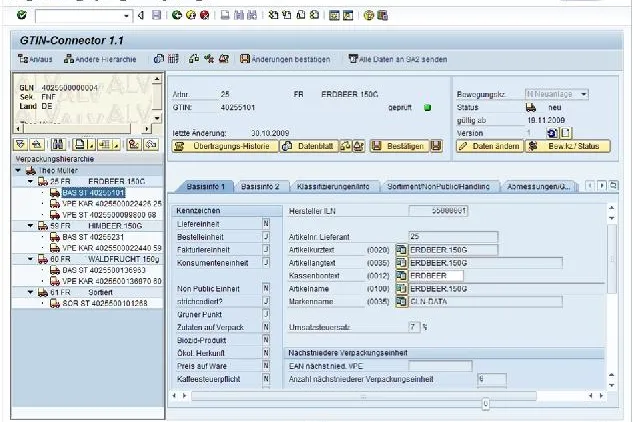Screen dimensions: 633x422
Task: Click the Bestätigen button
Action: pyautogui.click(x=399, y=146)
